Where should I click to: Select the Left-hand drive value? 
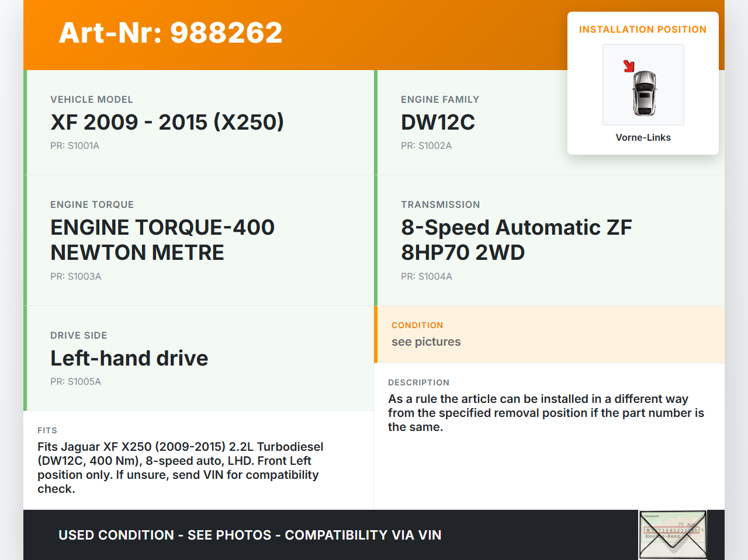tap(129, 358)
